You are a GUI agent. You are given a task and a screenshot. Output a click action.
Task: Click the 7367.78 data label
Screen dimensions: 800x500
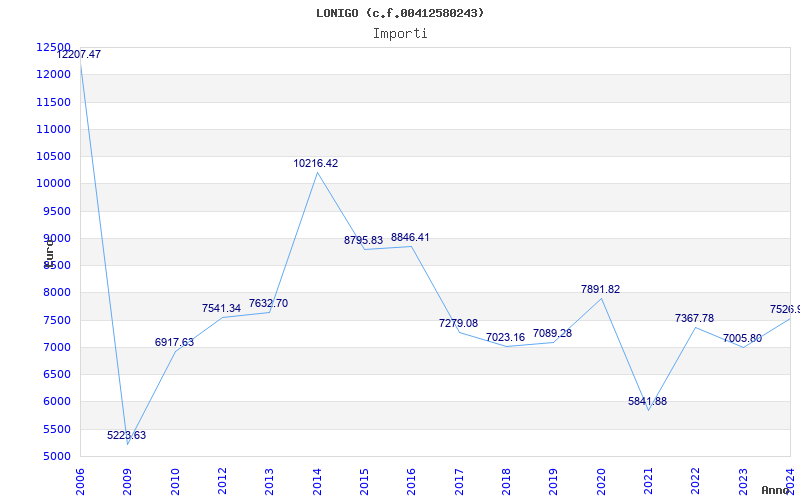point(694,318)
